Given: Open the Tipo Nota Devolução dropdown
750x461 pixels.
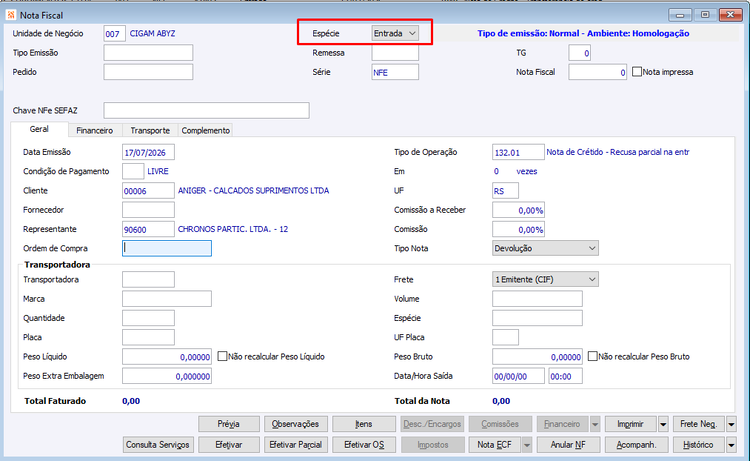Looking at the screenshot, I should tap(545, 248).
